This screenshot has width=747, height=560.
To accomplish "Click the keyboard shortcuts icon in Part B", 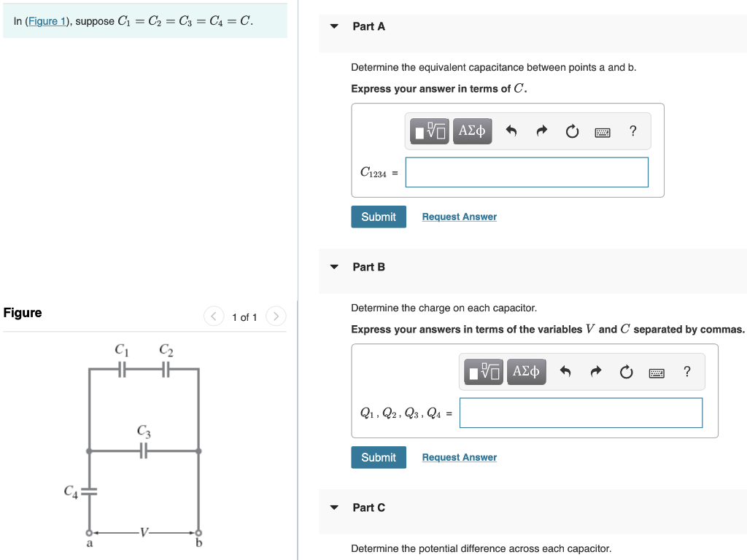I will 656,371.
